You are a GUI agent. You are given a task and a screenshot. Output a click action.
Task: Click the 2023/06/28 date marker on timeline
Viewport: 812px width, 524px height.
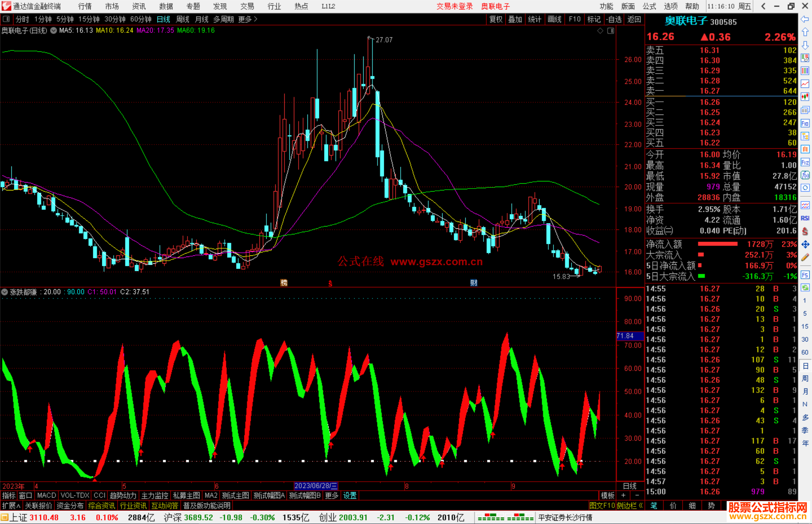pos(315,486)
